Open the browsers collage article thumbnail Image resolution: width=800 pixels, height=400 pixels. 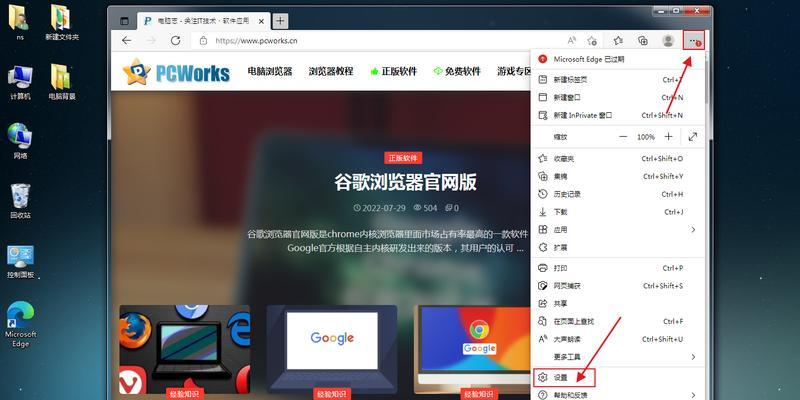[185, 349]
